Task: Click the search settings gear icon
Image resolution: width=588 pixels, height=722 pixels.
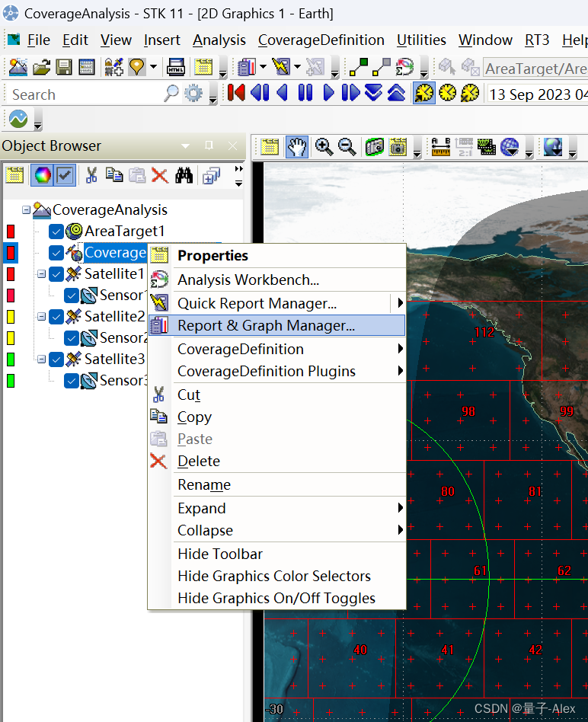Action: click(193, 94)
